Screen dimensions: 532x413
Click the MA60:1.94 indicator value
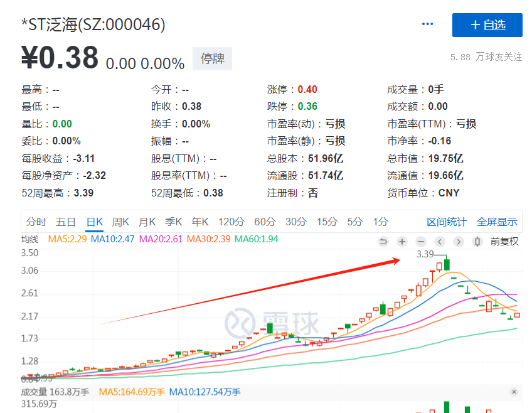(257, 239)
